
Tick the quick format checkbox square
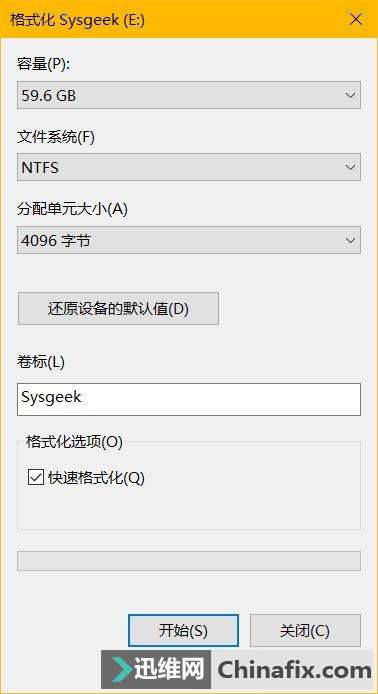tap(36, 477)
